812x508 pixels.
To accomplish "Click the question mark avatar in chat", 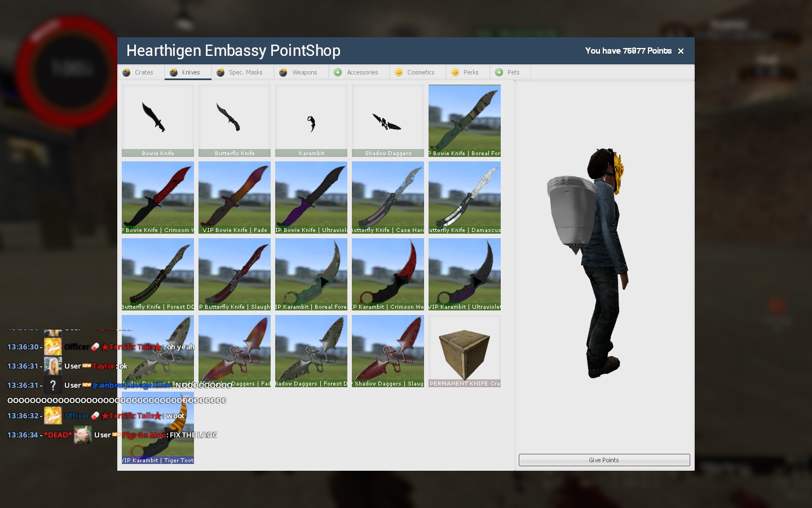I will [x=53, y=385].
